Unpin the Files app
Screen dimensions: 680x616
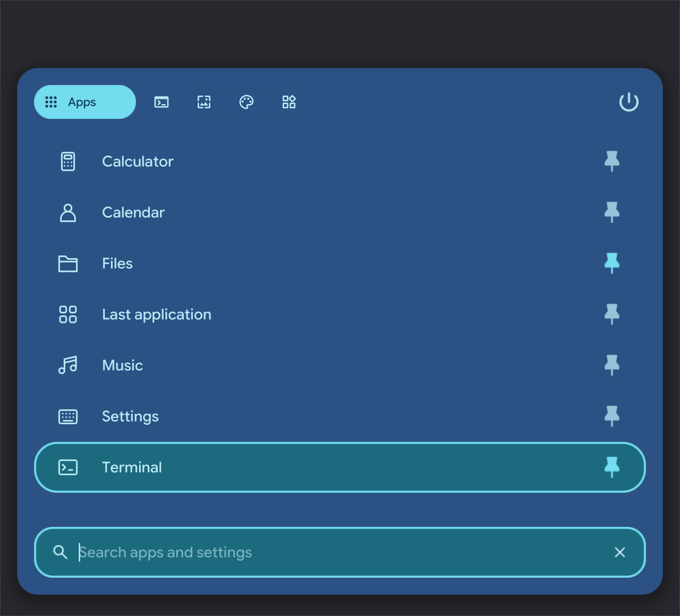pyautogui.click(x=612, y=263)
